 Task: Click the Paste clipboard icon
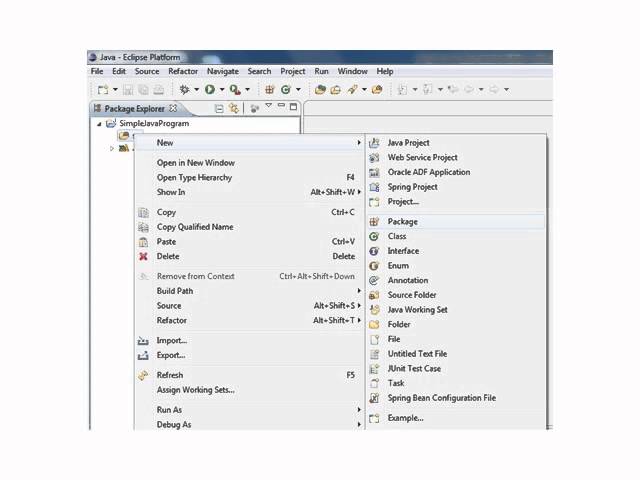pyautogui.click(x=143, y=242)
